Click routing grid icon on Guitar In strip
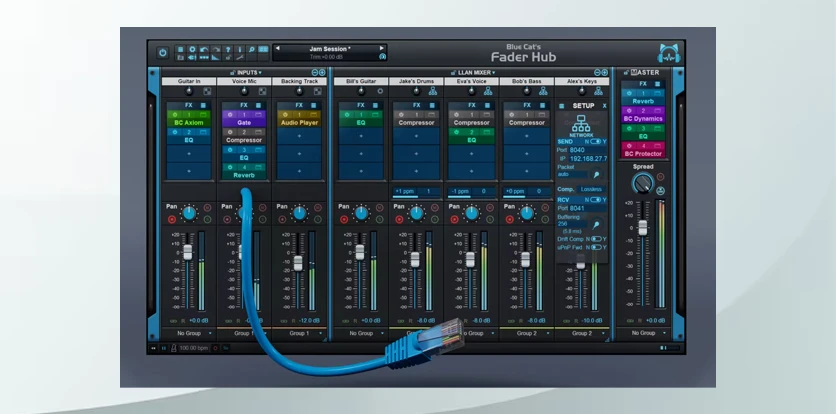836x414 pixels. point(207,91)
